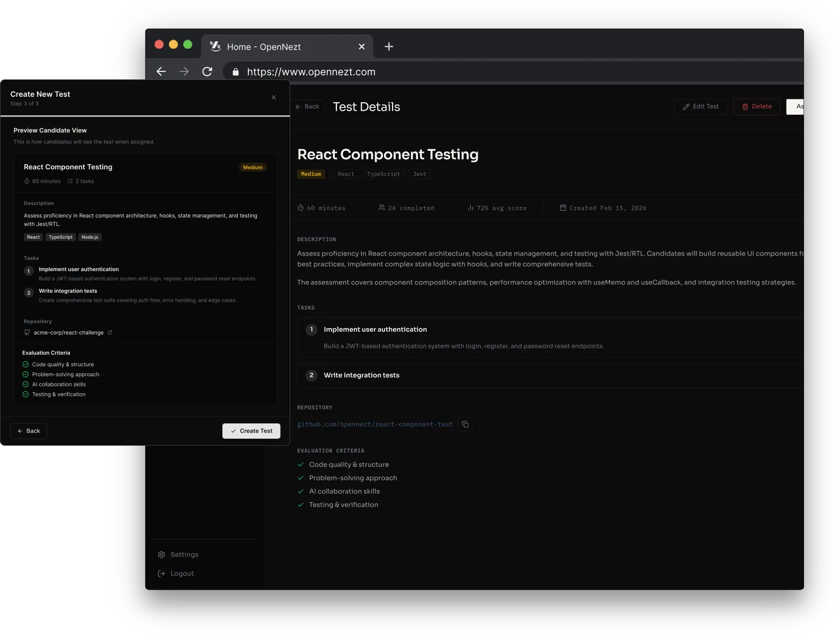Click checkmark beside AI collaboration skills on details page
The image size is (840, 633).
tap(301, 491)
